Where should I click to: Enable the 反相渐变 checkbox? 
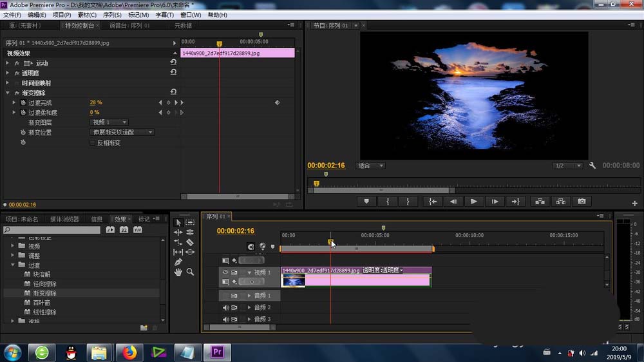pyautogui.click(x=92, y=142)
